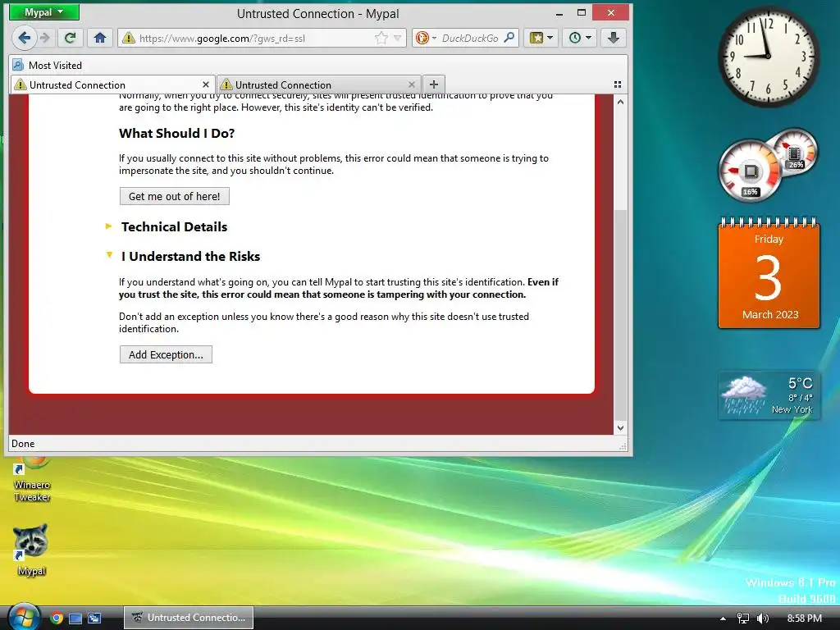The height and width of the screenshot is (630, 840).
Task: Close the second Untrusted Connection tab
Action: click(412, 84)
